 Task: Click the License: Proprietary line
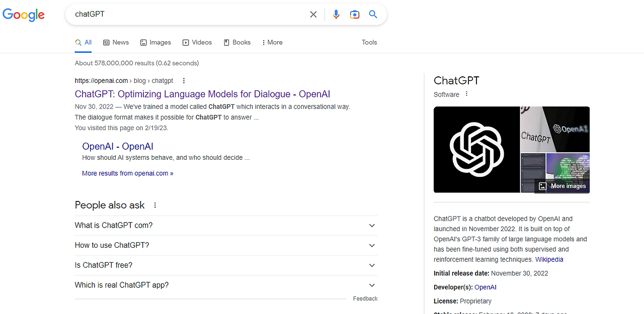coord(462,301)
